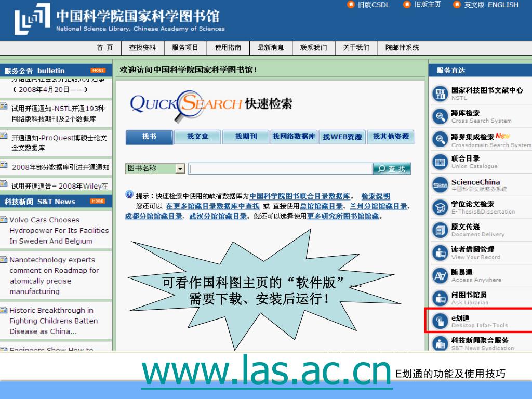Open the 最新消息 menu item
This screenshot has height=399, width=532.
point(271,47)
